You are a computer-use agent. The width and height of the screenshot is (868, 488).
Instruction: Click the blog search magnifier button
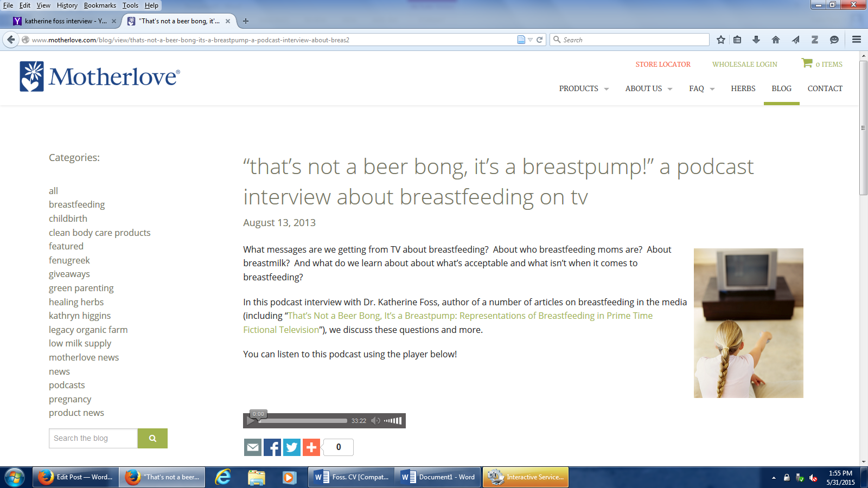(x=152, y=438)
